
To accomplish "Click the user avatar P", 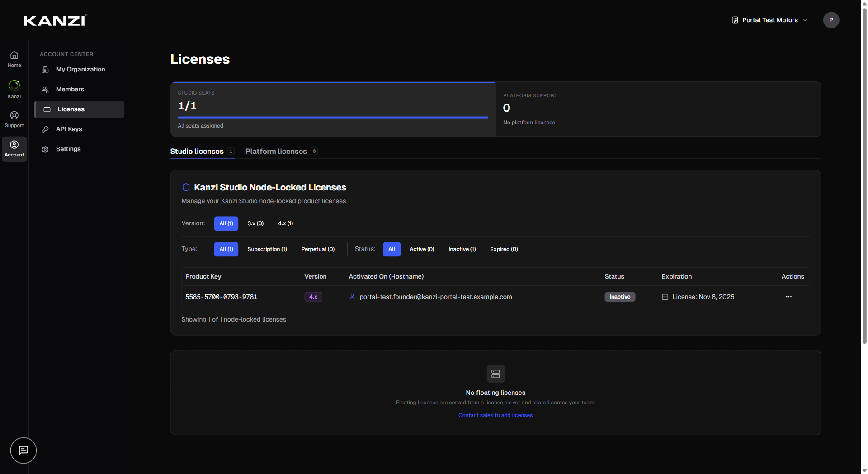I will click(x=831, y=20).
